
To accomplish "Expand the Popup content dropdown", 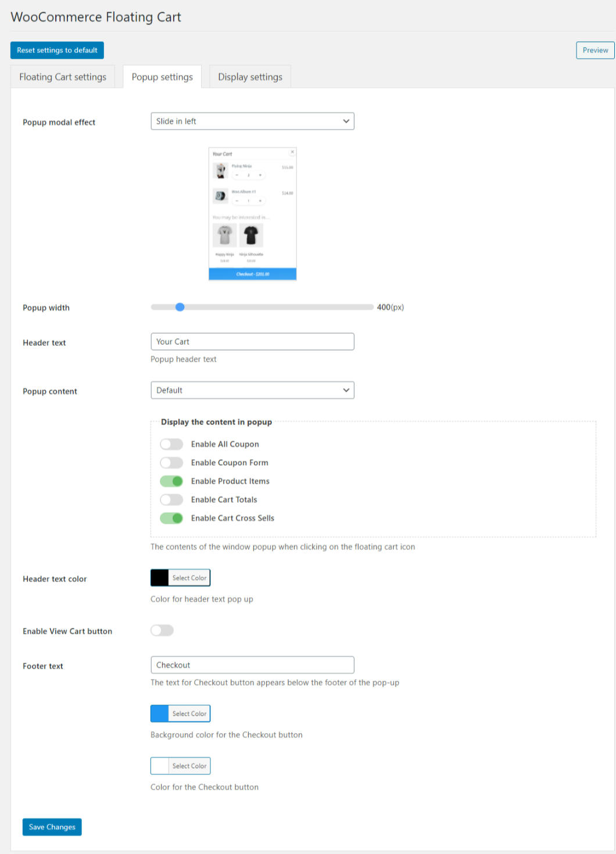I will (252, 390).
